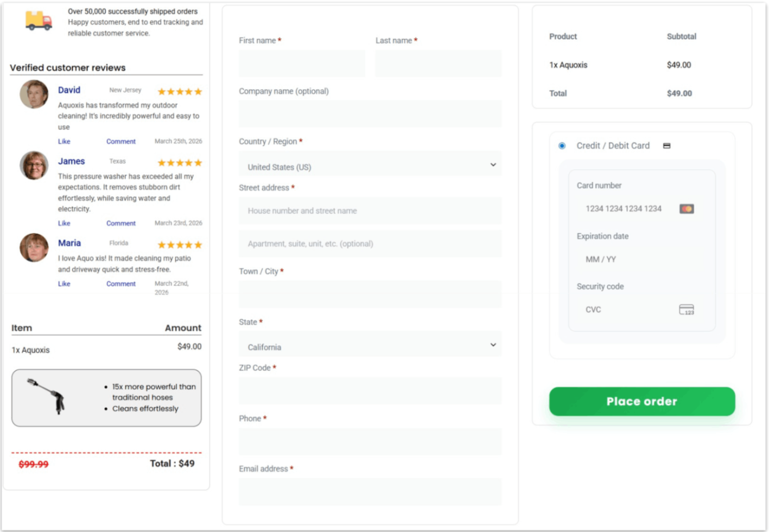
Task: Click James's profile avatar photo
Action: pos(34,166)
